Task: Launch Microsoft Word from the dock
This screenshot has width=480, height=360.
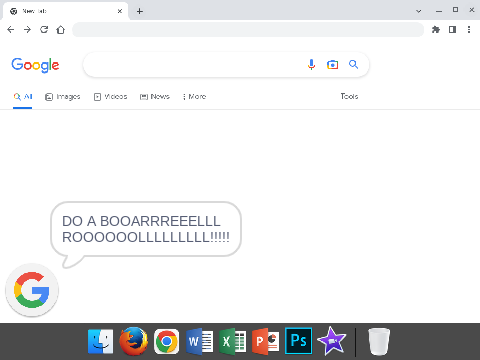Action: pyautogui.click(x=199, y=341)
